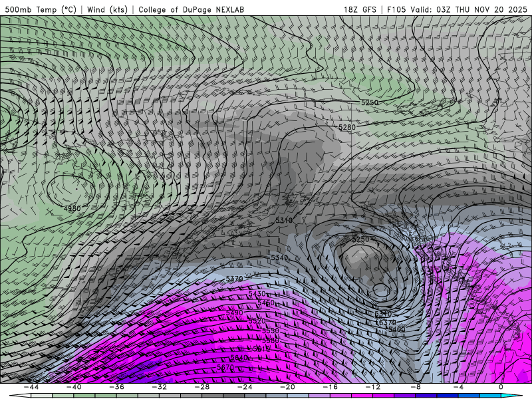The image size is (532, 399).
Task: Click the 5580 contour label
Action: tap(270, 340)
